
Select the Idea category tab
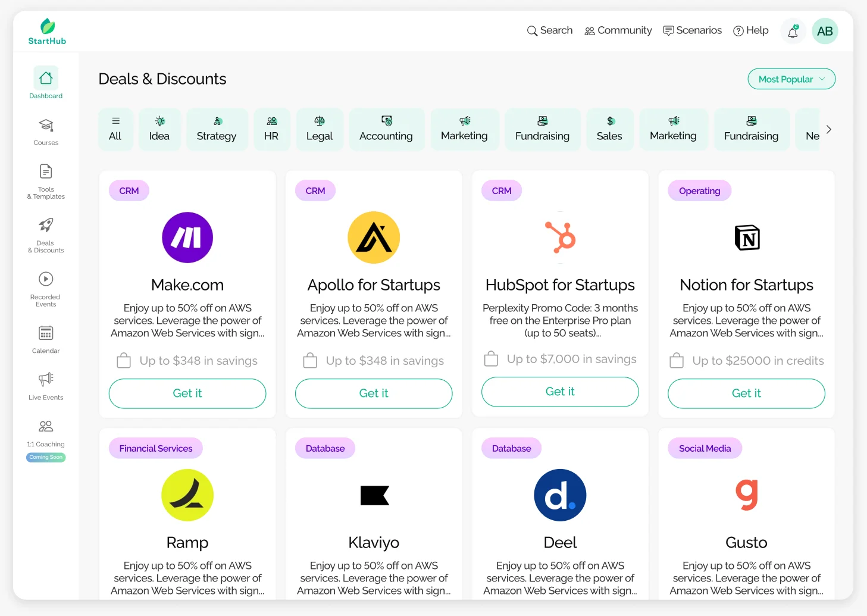(159, 129)
